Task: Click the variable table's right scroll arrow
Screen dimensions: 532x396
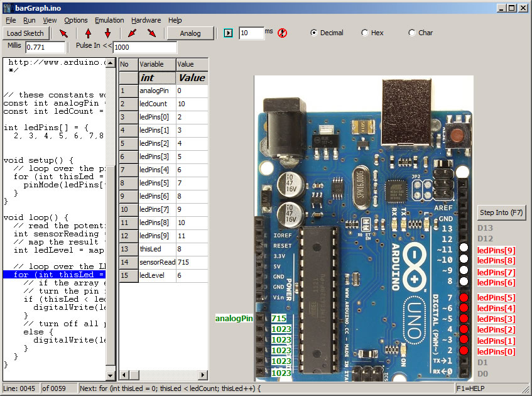Action: point(203,375)
